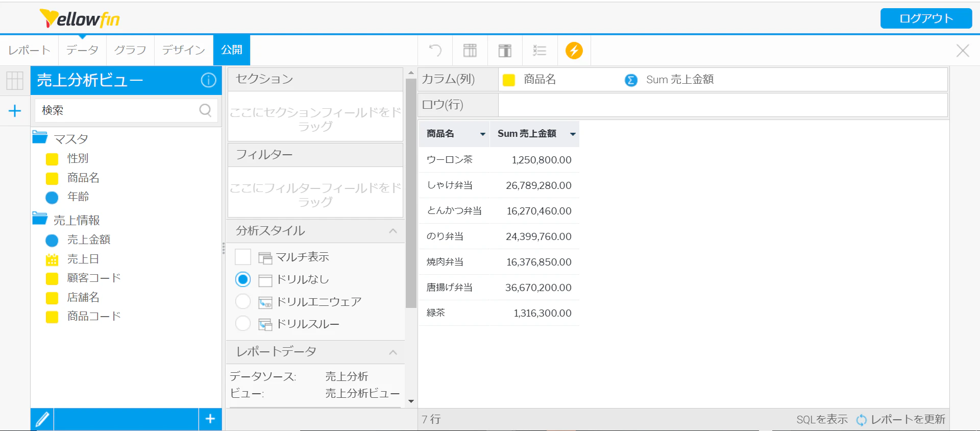Switch to the レポート tab
980x431 pixels.
(x=30, y=50)
